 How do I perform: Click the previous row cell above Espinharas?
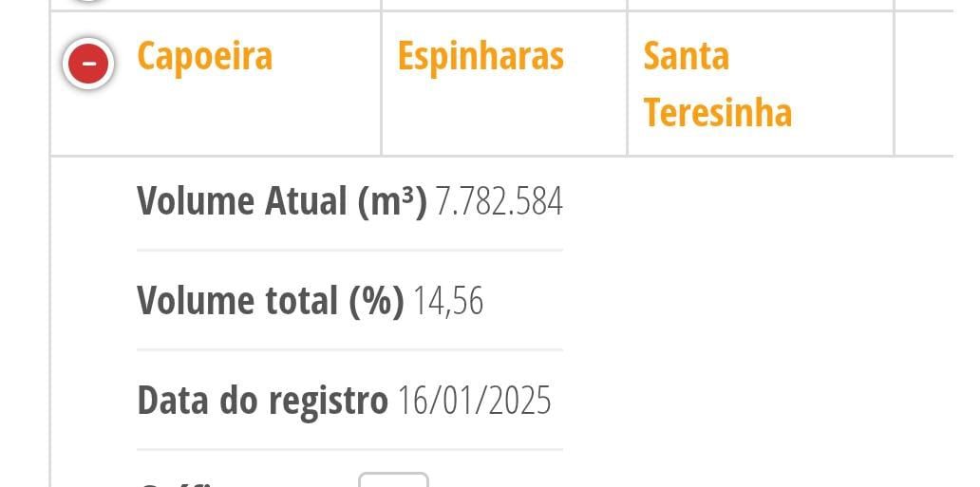click(x=503, y=5)
